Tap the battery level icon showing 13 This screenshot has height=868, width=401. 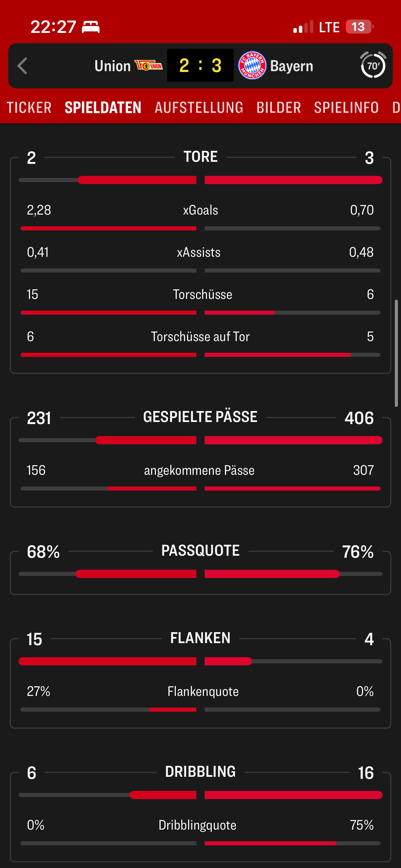click(x=359, y=27)
